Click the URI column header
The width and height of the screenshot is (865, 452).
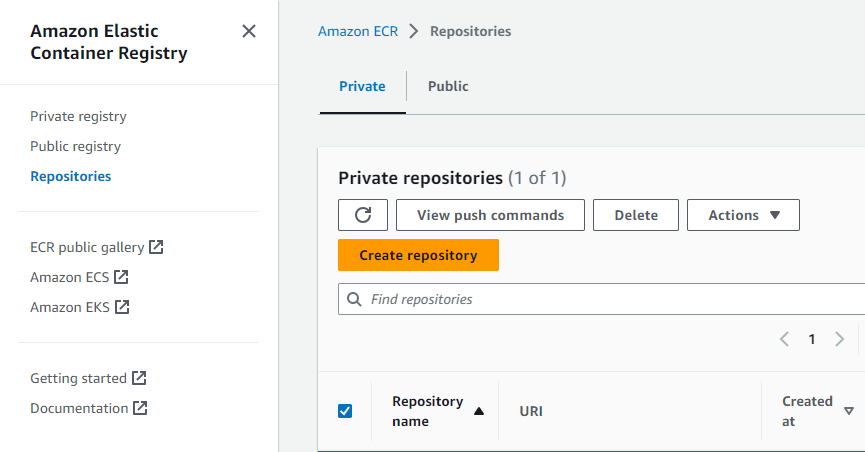(531, 411)
